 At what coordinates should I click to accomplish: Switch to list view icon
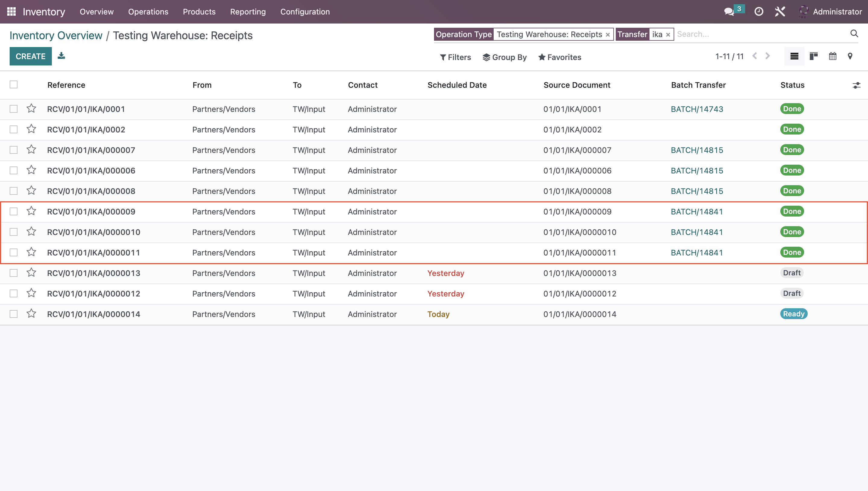point(794,56)
